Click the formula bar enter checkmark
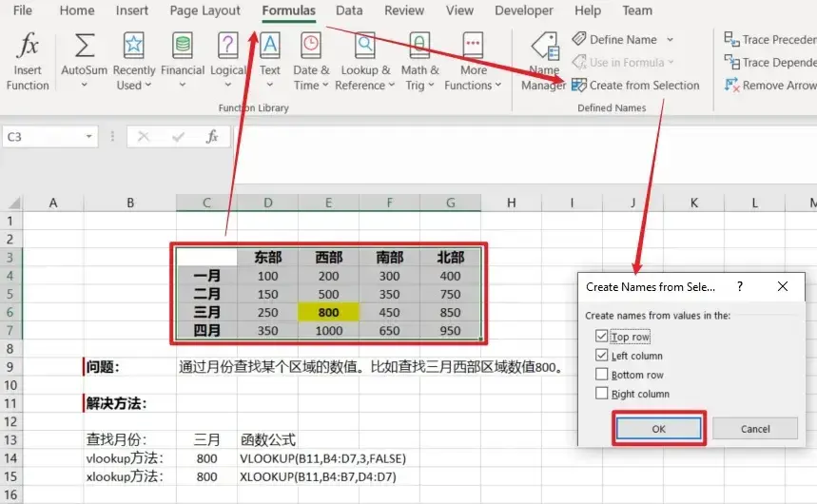 tap(178, 137)
